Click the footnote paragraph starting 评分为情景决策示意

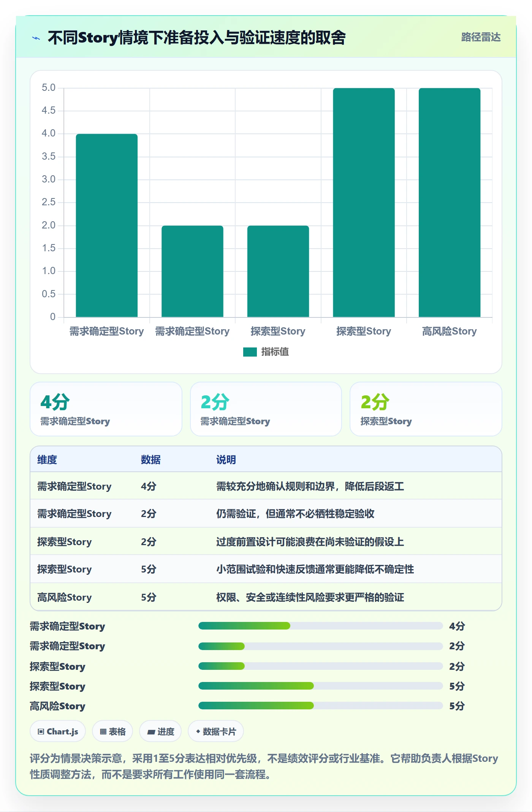coord(264,766)
